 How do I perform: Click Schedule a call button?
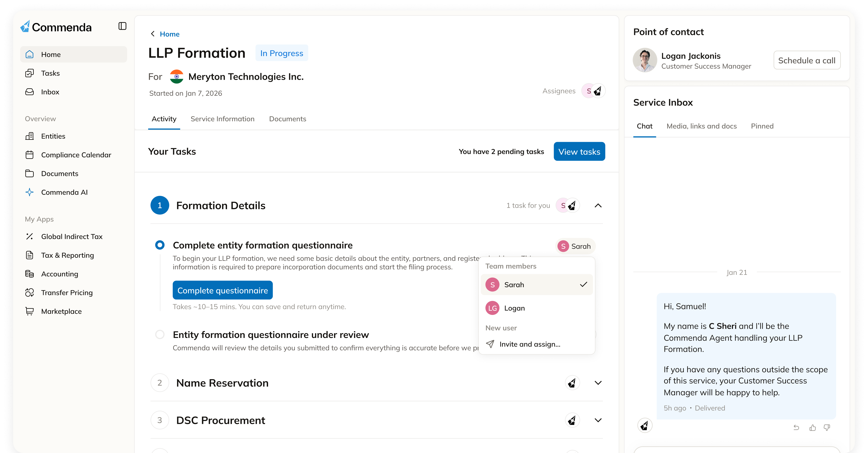click(x=807, y=60)
